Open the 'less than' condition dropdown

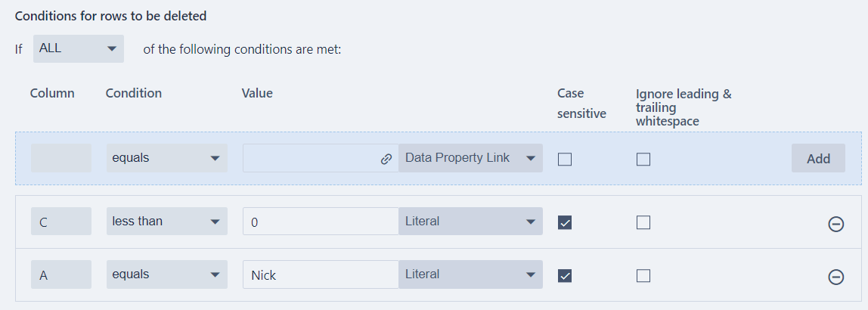tap(166, 222)
